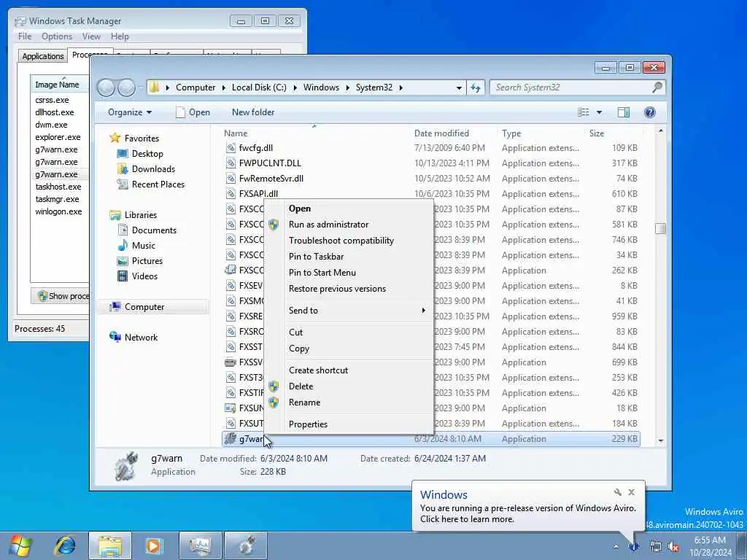Open the Start orb on taskbar
Screen dimensions: 747x560
point(20,545)
